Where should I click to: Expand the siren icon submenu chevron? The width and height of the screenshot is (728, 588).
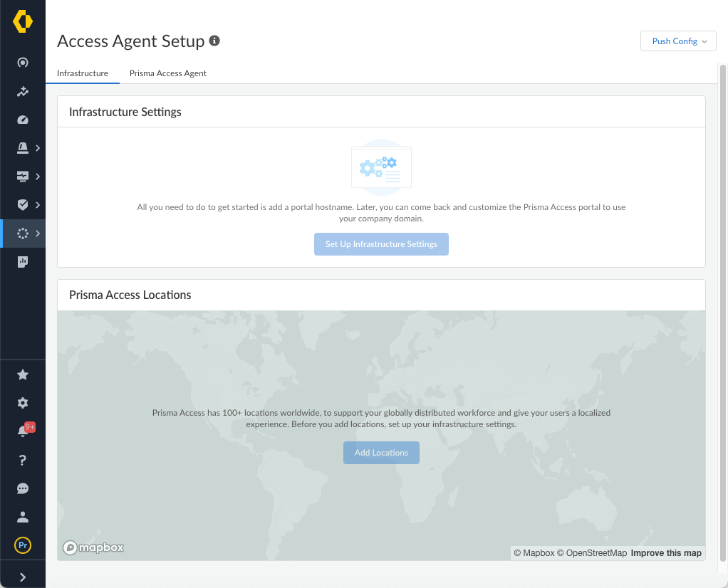pos(38,148)
